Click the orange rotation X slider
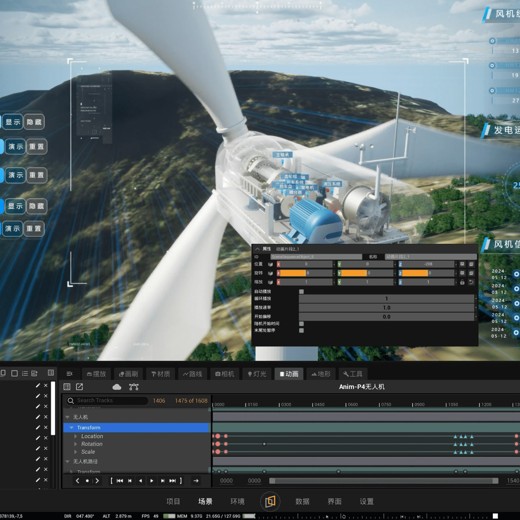 click(305, 273)
